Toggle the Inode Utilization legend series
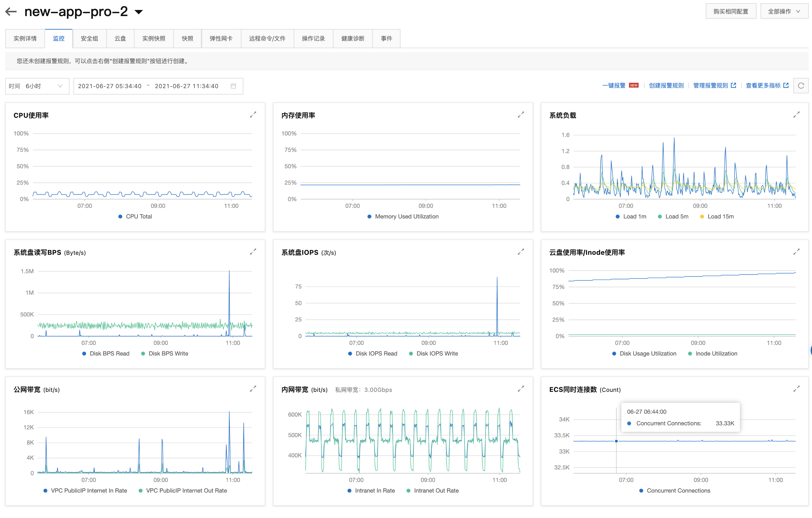The image size is (812, 518). coord(713,354)
